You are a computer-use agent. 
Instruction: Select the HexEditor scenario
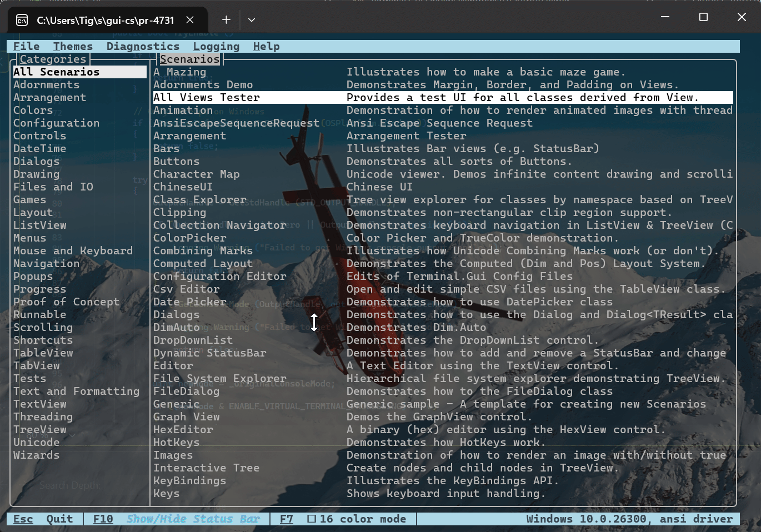(183, 430)
